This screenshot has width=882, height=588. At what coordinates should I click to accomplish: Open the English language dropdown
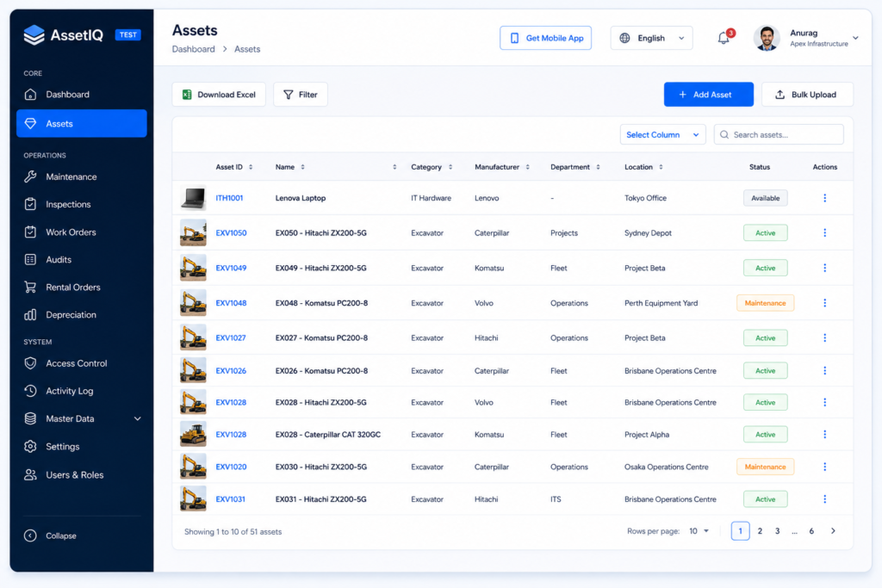click(x=651, y=38)
